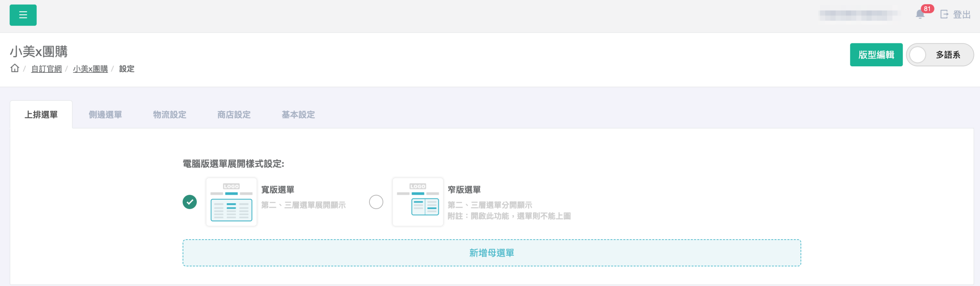Click the notification bell icon
This screenshot has width=980, height=286.
pyautogui.click(x=920, y=15)
